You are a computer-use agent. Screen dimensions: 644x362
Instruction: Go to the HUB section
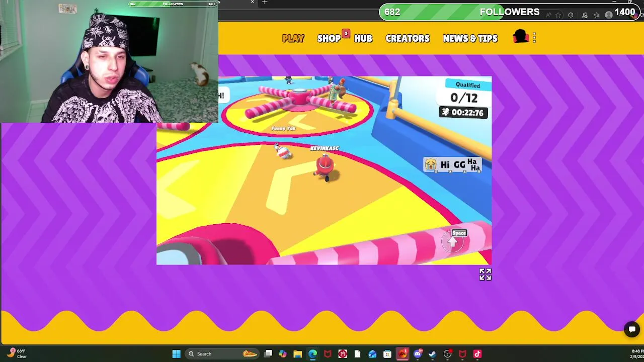pos(363,38)
